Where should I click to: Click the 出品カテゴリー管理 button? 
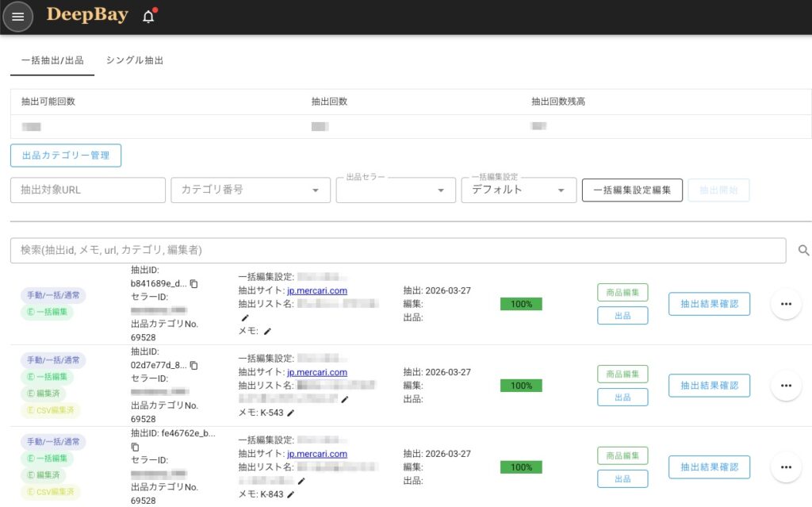[x=66, y=156]
